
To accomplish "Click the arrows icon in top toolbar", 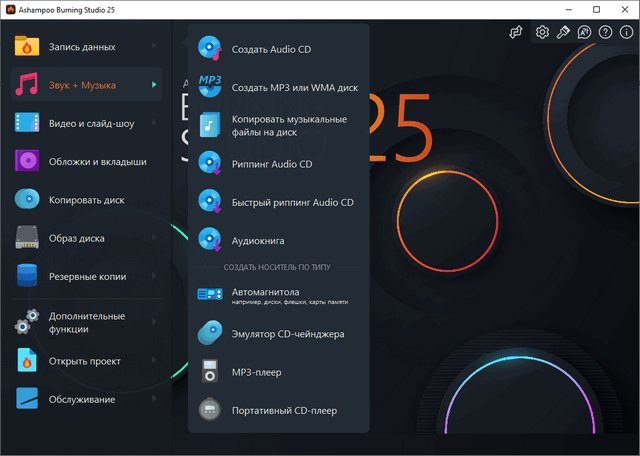I will click(x=516, y=32).
